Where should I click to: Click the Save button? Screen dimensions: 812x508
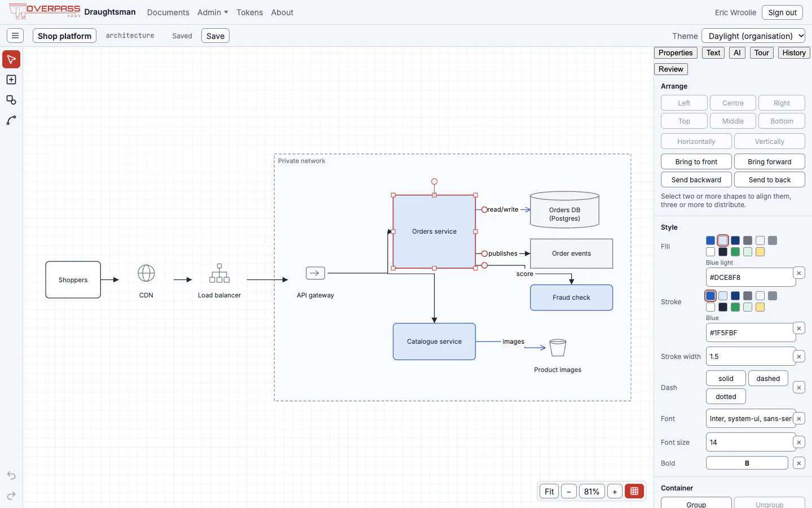click(215, 36)
